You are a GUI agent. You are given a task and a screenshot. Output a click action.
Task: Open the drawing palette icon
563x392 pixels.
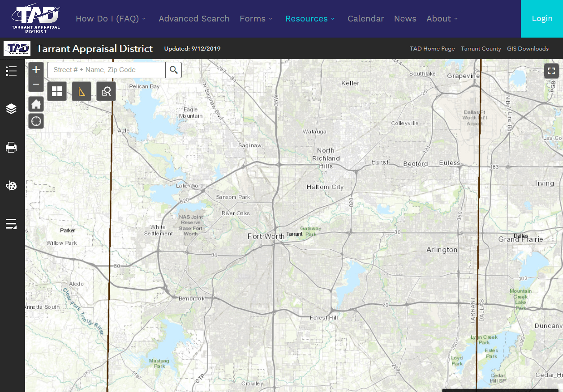coord(11,185)
